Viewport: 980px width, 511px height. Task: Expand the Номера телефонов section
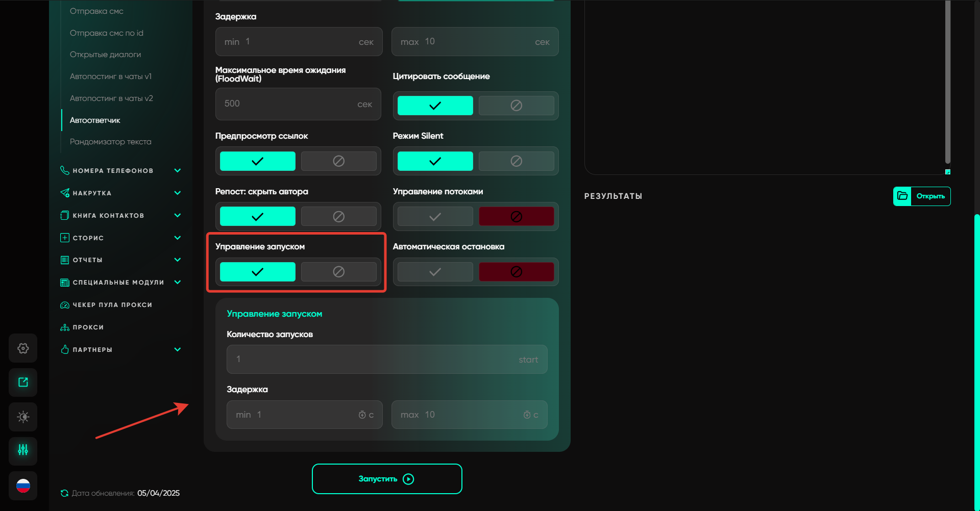177,170
